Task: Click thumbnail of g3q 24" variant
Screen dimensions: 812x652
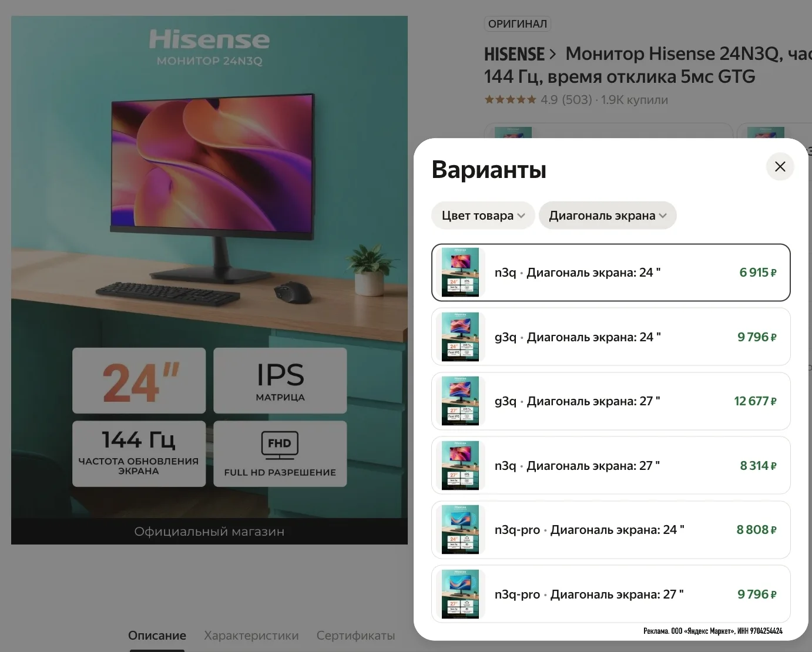Action: click(460, 337)
